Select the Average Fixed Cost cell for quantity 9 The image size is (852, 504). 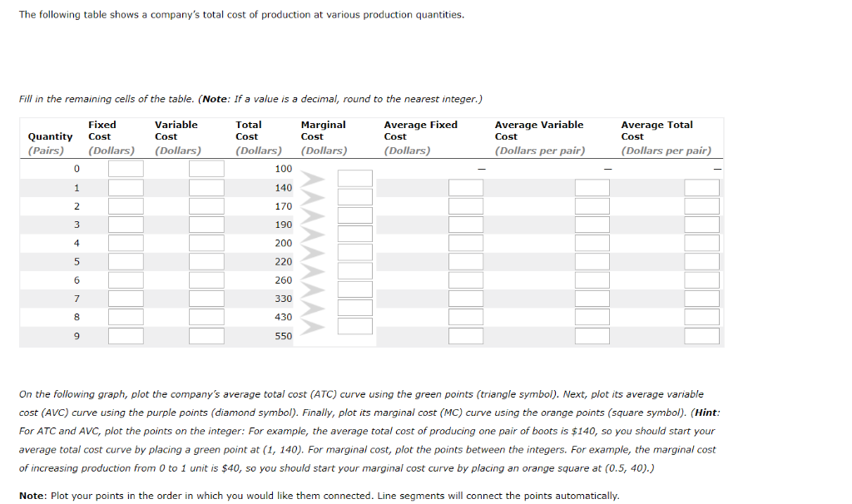466,335
